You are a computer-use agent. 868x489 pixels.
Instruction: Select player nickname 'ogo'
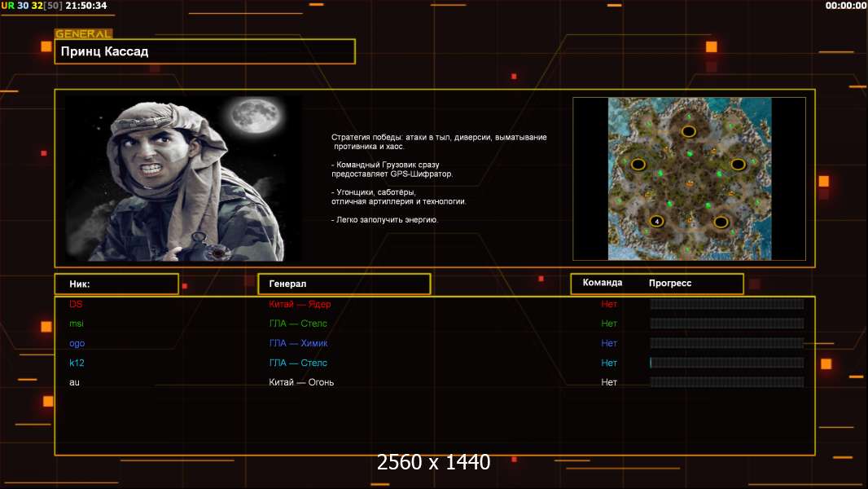(x=77, y=343)
